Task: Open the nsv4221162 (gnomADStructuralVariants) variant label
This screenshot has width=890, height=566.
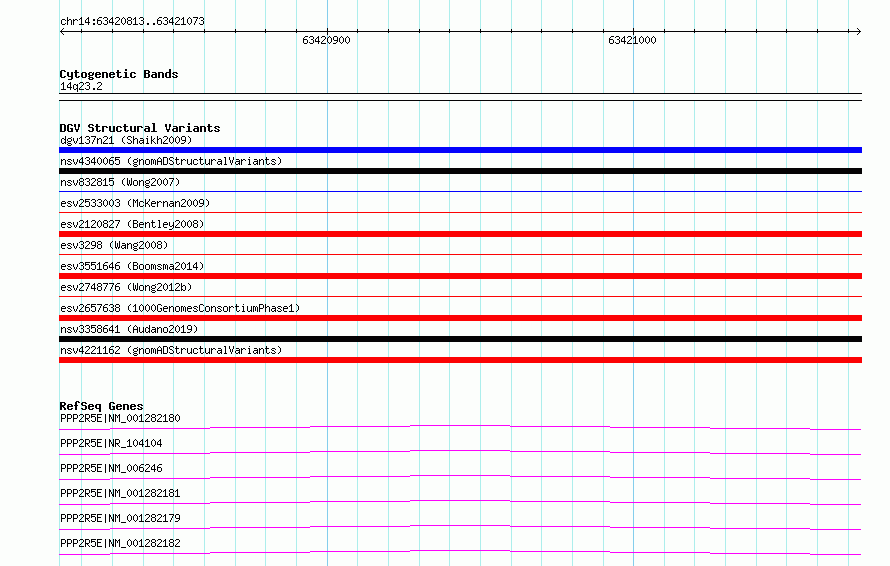Action: (171, 350)
